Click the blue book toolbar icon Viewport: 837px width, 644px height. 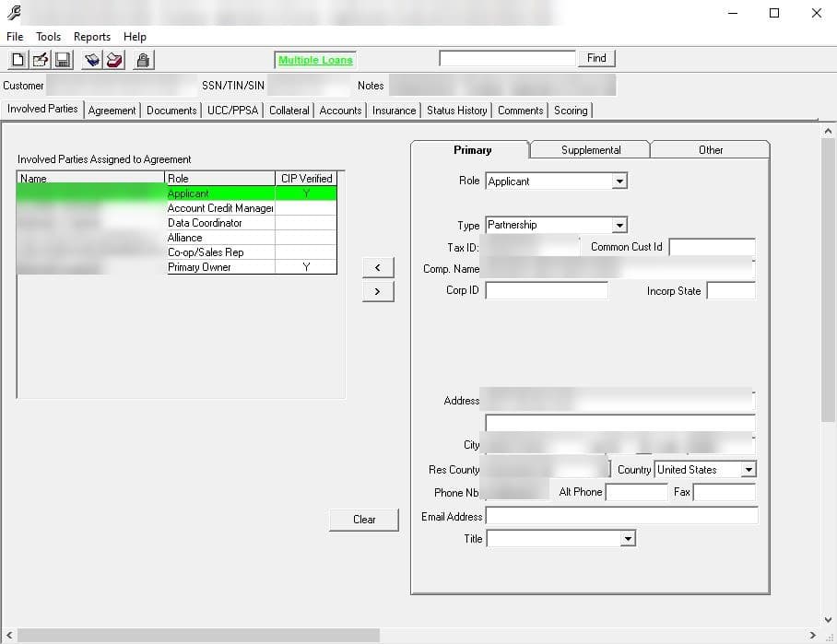click(92, 60)
